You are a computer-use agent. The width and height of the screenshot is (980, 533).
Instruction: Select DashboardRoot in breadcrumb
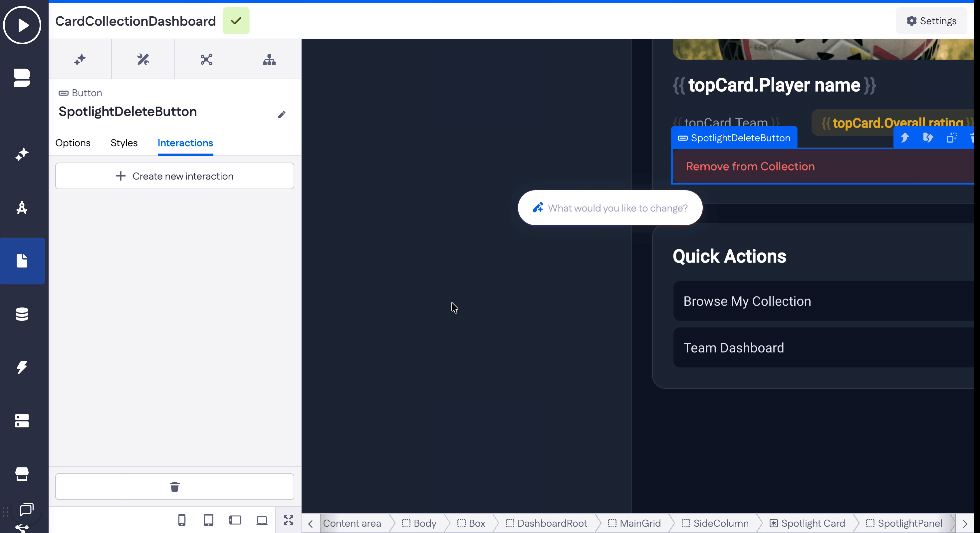pos(546,523)
